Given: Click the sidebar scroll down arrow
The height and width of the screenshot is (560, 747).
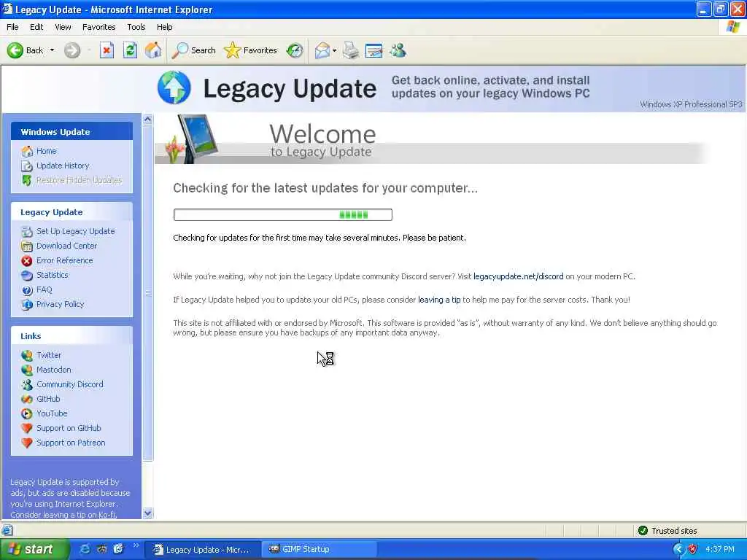Looking at the screenshot, I should 147,513.
